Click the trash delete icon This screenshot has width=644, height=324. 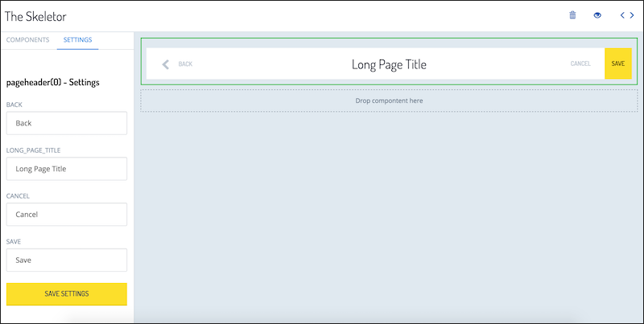(572, 15)
